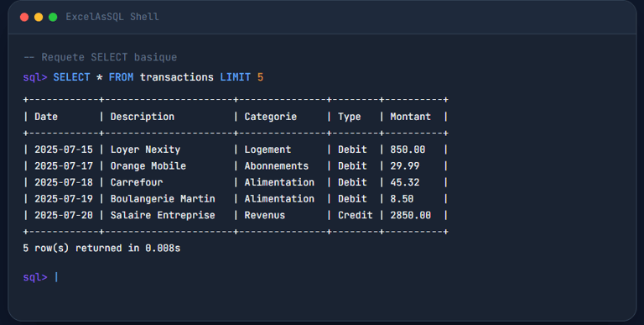Click the Salaire Entreprise description cell

tap(163, 216)
